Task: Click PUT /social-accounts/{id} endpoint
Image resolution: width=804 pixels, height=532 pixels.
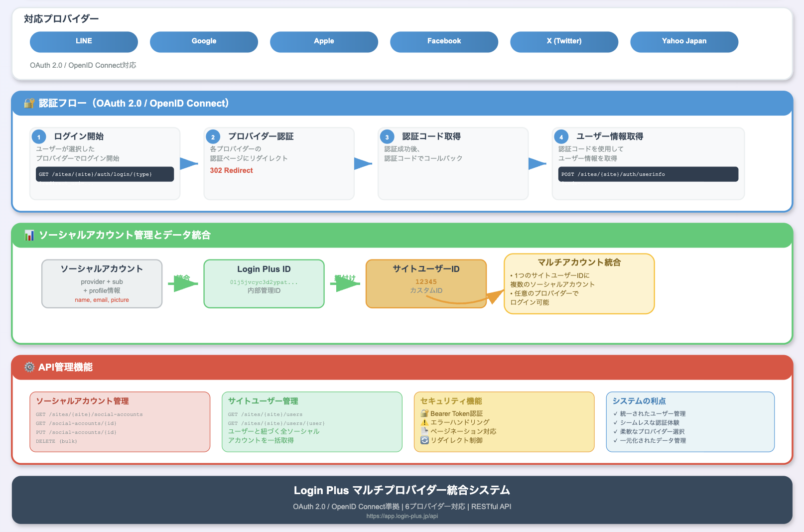Action: coord(76,432)
